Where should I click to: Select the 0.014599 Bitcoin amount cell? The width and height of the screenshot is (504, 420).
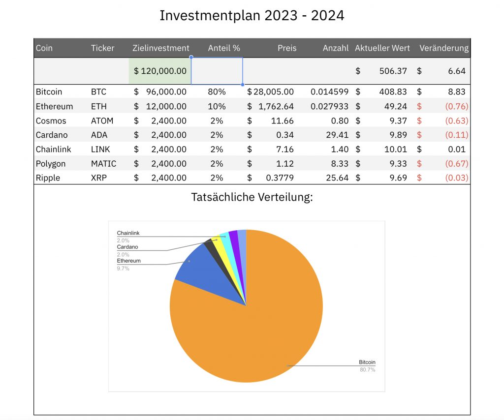[329, 92]
